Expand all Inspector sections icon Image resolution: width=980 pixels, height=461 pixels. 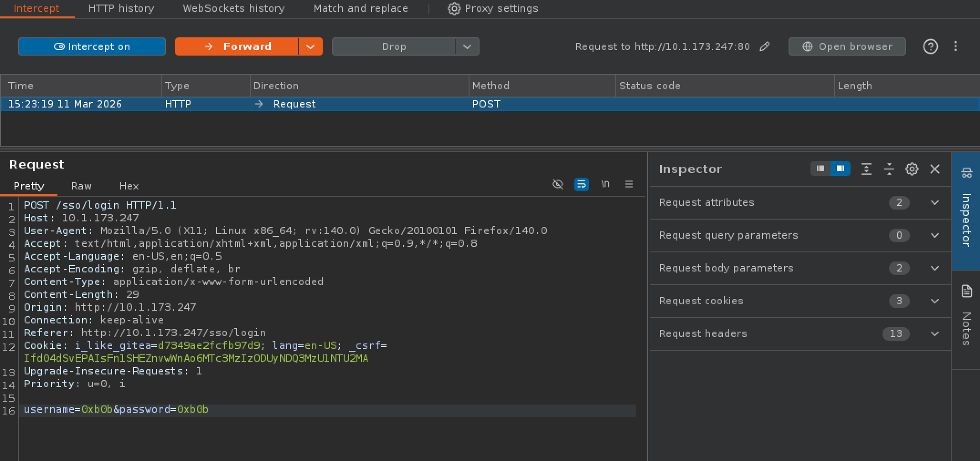pyautogui.click(x=866, y=169)
